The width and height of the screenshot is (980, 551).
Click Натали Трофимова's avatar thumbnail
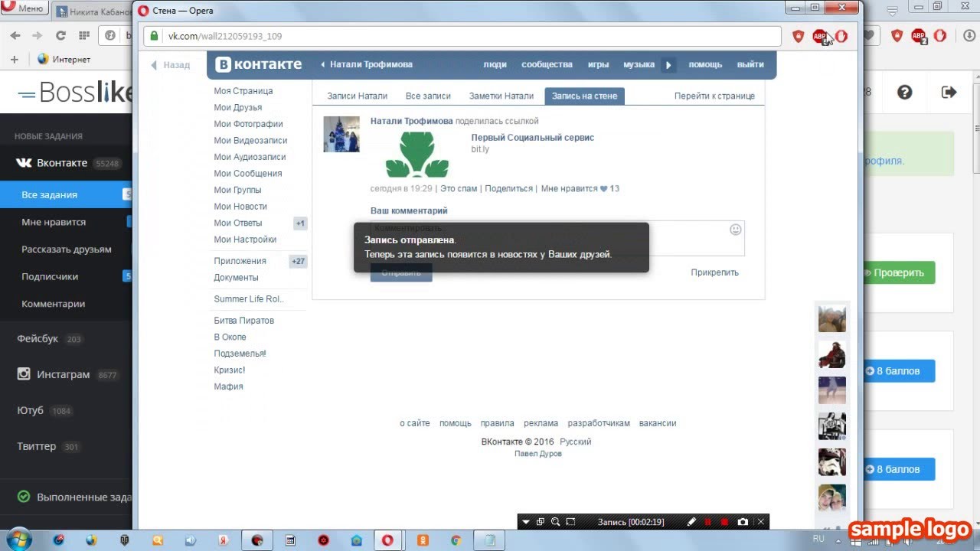coord(341,135)
